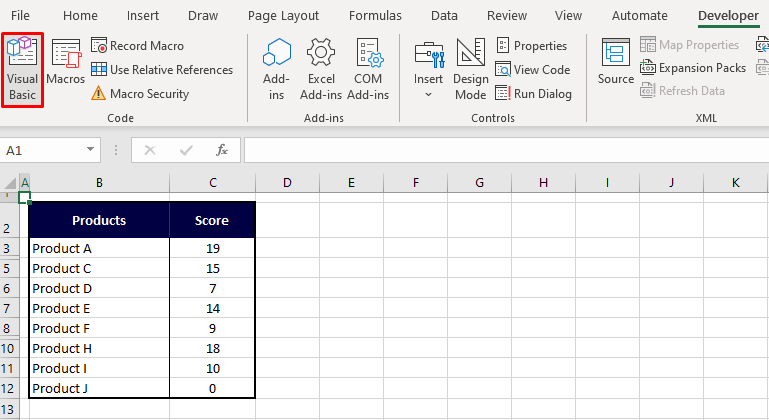The width and height of the screenshot is (769, 420).
Task: Select the Product H cell
Action: (99, 348)
